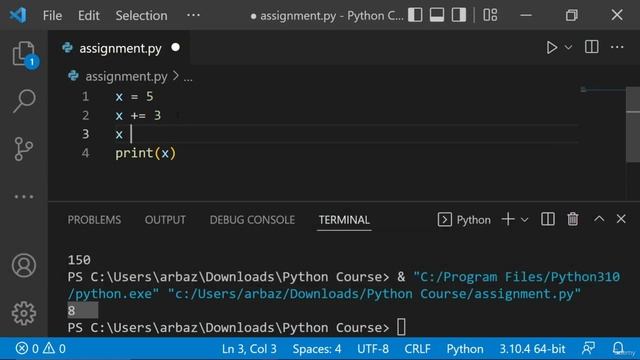640x360 pixels.
Task: Open run options dropdown beside play button
Action: (568, 48)
